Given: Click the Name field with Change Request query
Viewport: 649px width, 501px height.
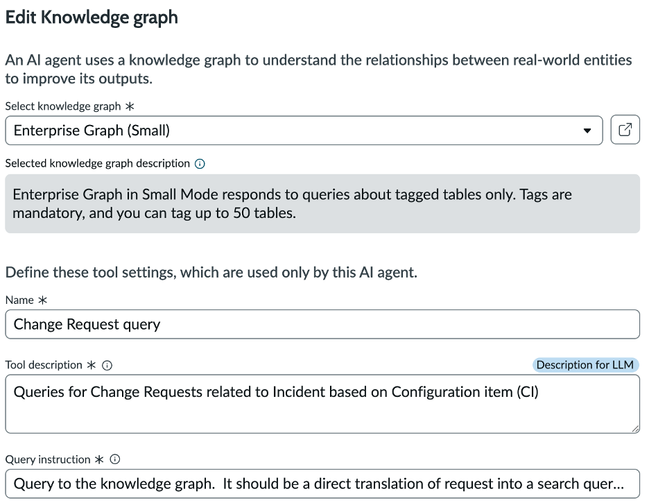Looking at the screenshot, I should pos(322,324).
